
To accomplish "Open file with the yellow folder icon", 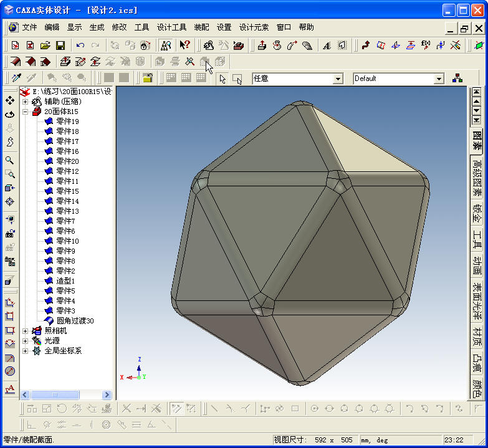I will pyautogui.click(x=45, y=45).
